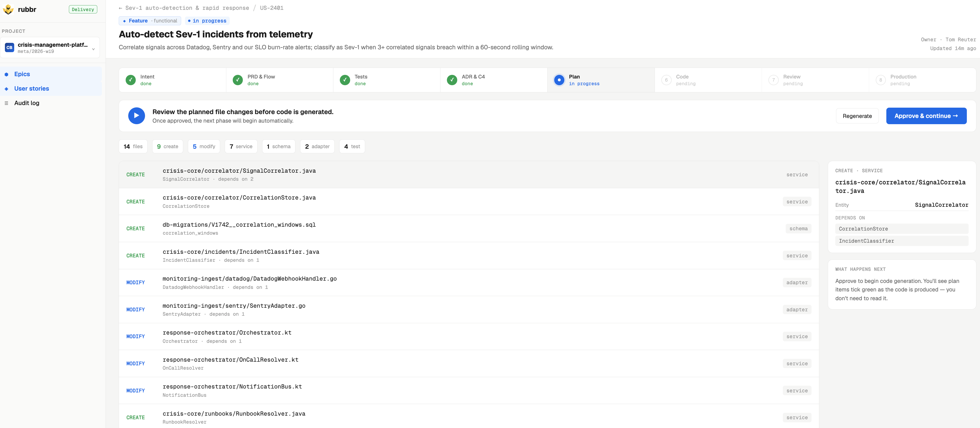This screenshot has height=428, width=980.
Task: Click the Approve & continue button
Action: (926, 116)
